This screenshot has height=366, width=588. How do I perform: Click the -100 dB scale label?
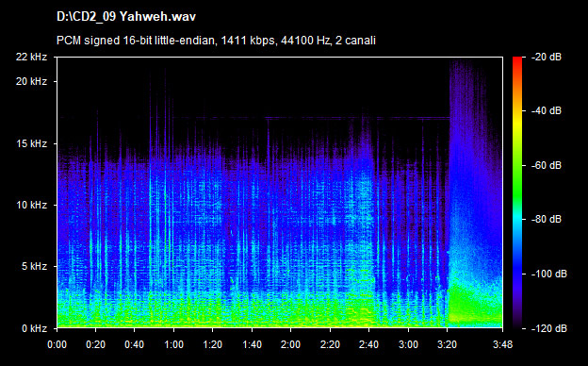[549, 274]
